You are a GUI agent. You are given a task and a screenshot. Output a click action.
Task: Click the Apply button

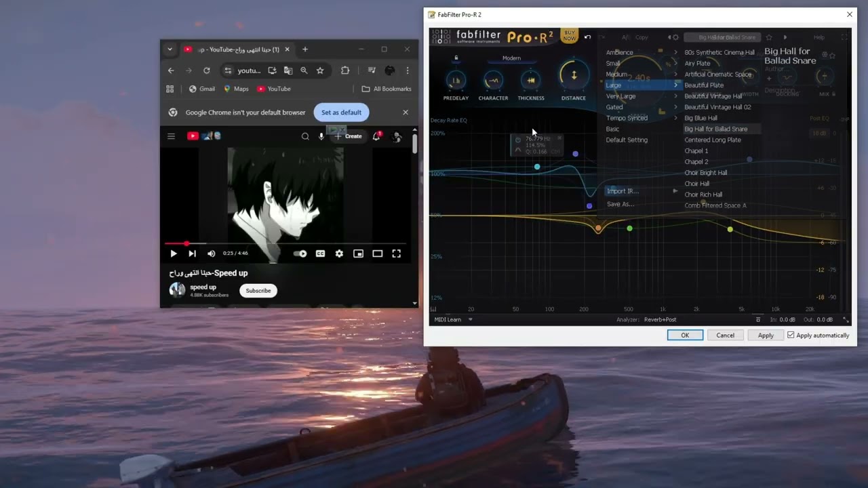coord(766,335)
